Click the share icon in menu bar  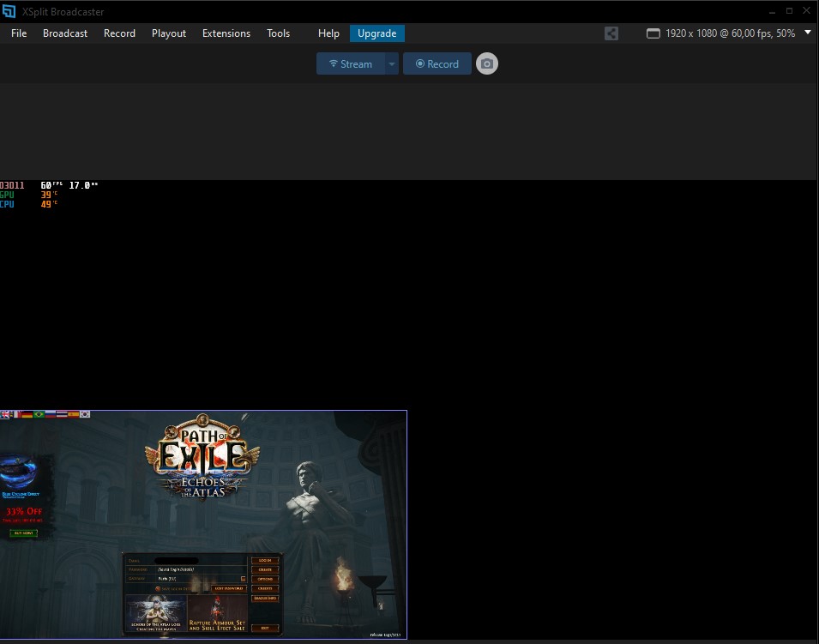tap(611, 33)
